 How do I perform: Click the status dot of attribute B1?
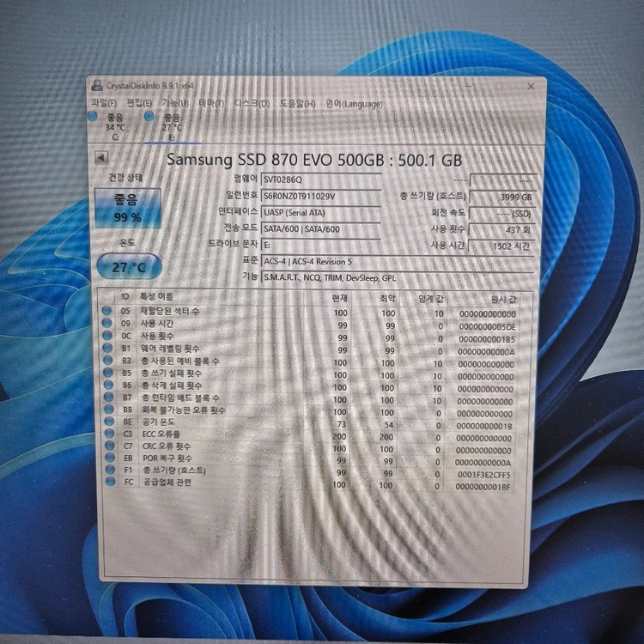tap(108, 348)
